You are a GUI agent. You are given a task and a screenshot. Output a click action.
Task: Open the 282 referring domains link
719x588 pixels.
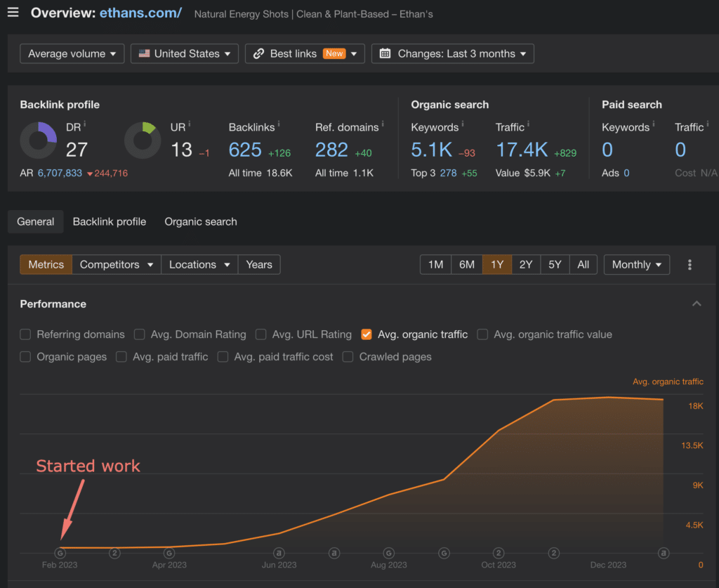331,150
